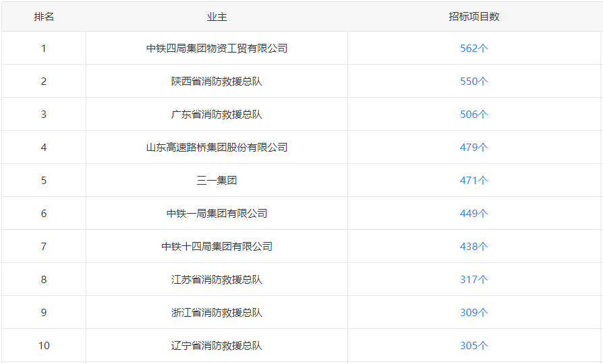603x364 pixels.
Task: Select 辽宁省消防救援总队 owner cell
Action: tap(217, 346)
